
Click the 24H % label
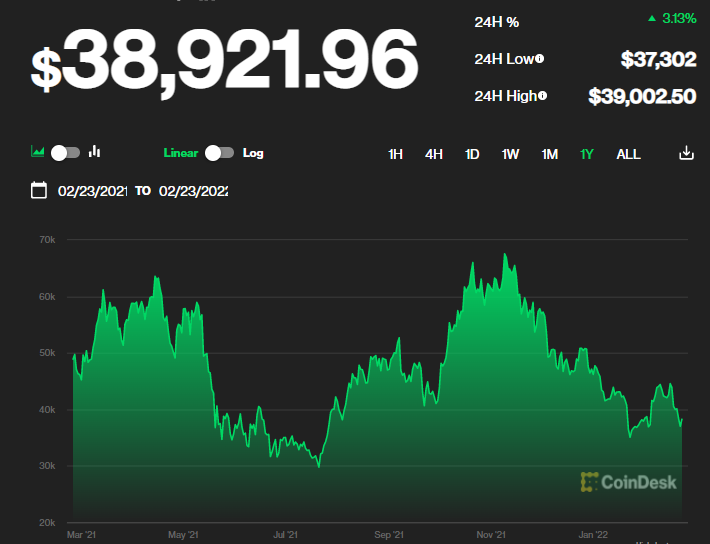pyautogui.click(x=497, y=22)
